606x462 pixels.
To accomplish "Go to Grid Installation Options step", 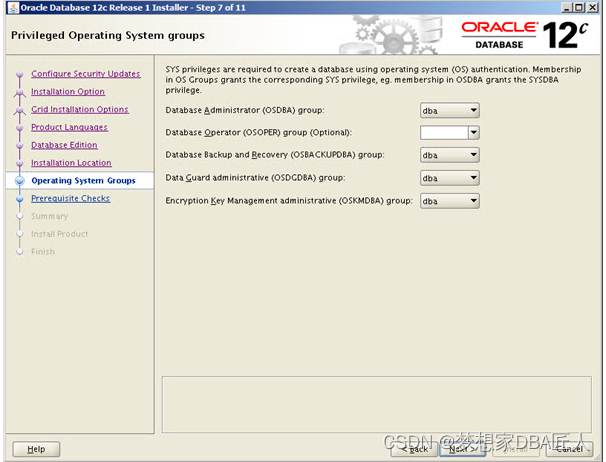I will coord(80,109).
